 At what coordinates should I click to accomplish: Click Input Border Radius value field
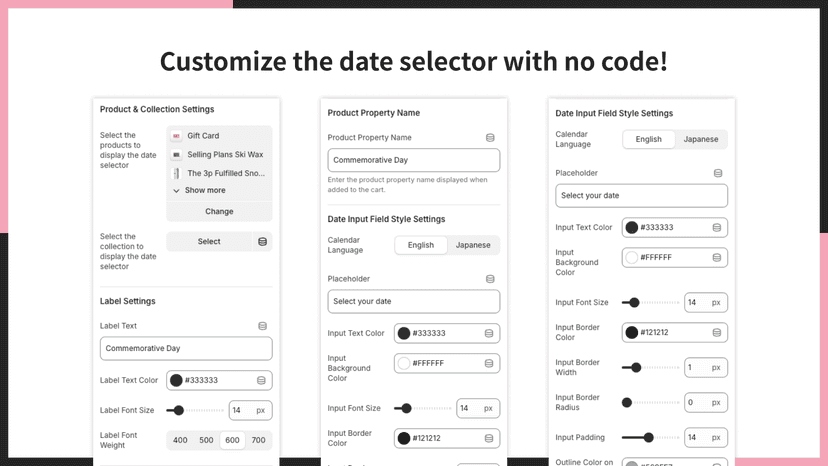[x=705, y=403]
